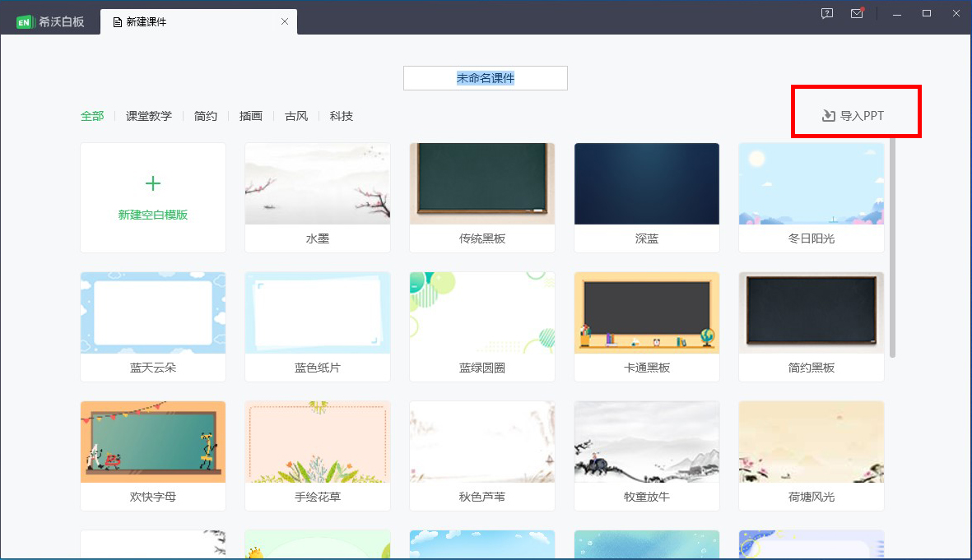972x560 pixels.
Task: Switch to the 课堂教学 category
Action: (148, 116)
